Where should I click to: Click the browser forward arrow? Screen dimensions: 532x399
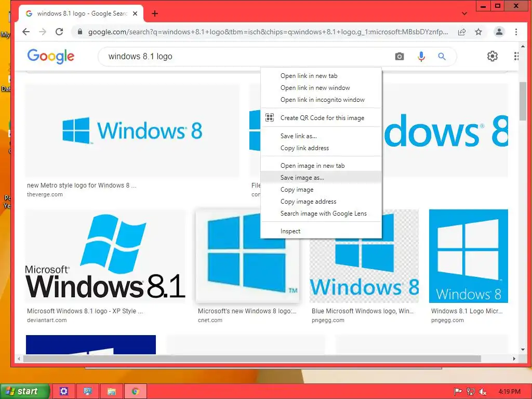[43, 32]
